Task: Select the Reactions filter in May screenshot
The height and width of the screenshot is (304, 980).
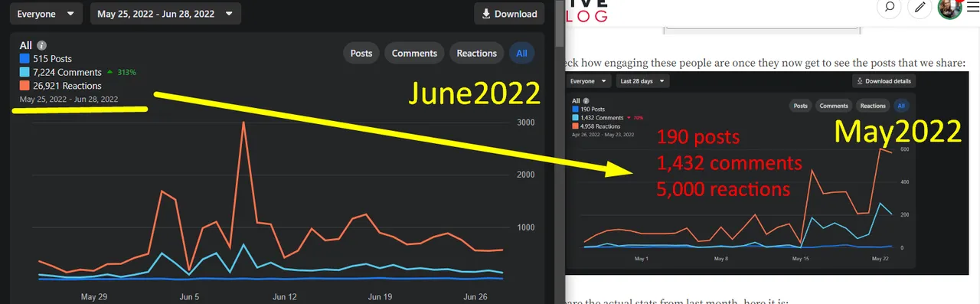Action: click(873, 106)
